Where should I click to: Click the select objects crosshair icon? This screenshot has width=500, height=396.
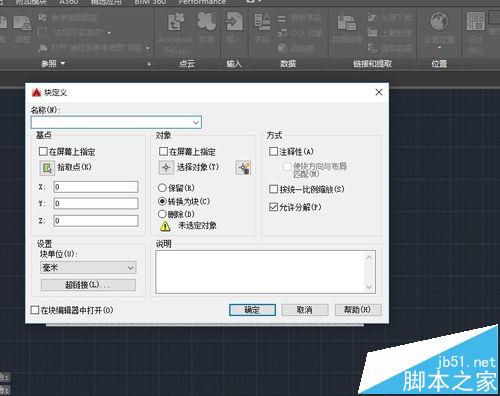pyautogui.click(x=166, y=167)
